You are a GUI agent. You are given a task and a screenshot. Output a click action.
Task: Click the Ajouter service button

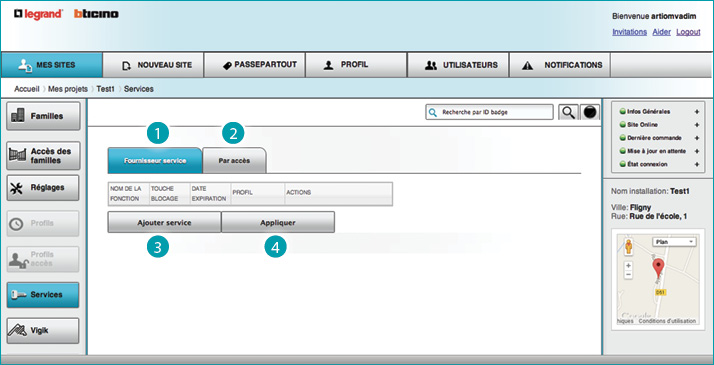tap(164, 223)
